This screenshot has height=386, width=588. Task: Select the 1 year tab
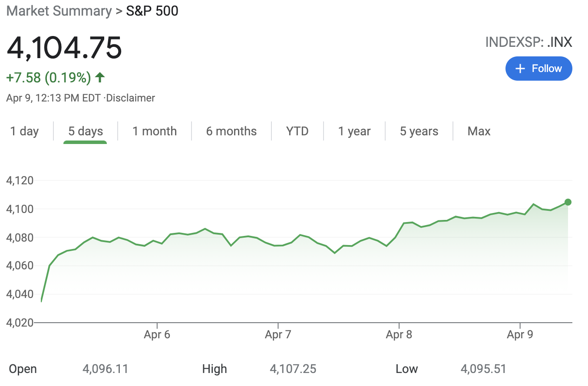coord(354,131)
